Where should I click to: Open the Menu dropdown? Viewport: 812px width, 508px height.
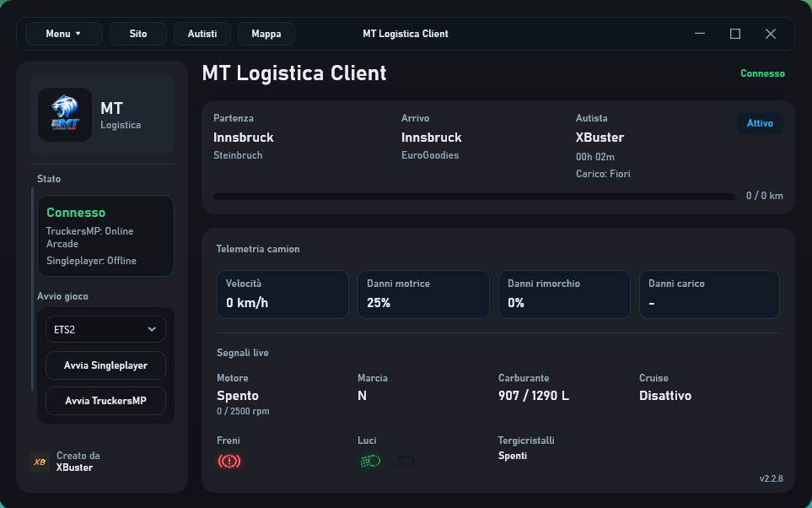click(63, 34)
